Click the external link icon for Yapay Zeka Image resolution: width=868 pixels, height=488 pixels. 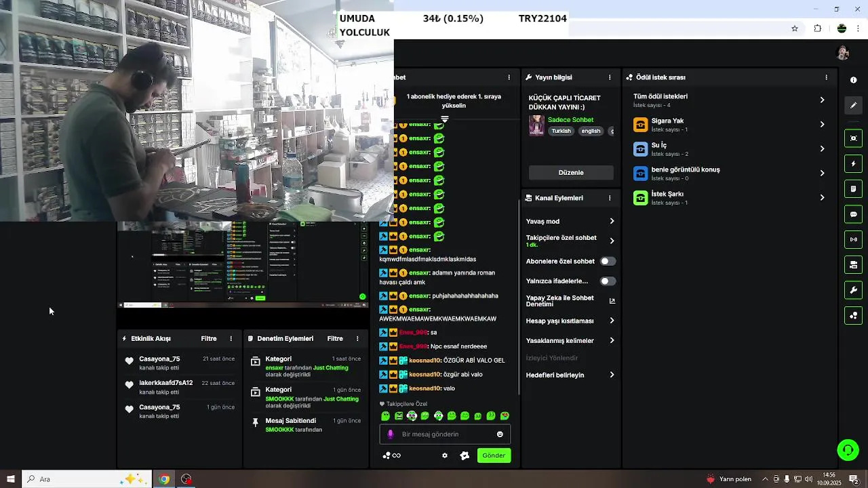(x=612, y=301)
